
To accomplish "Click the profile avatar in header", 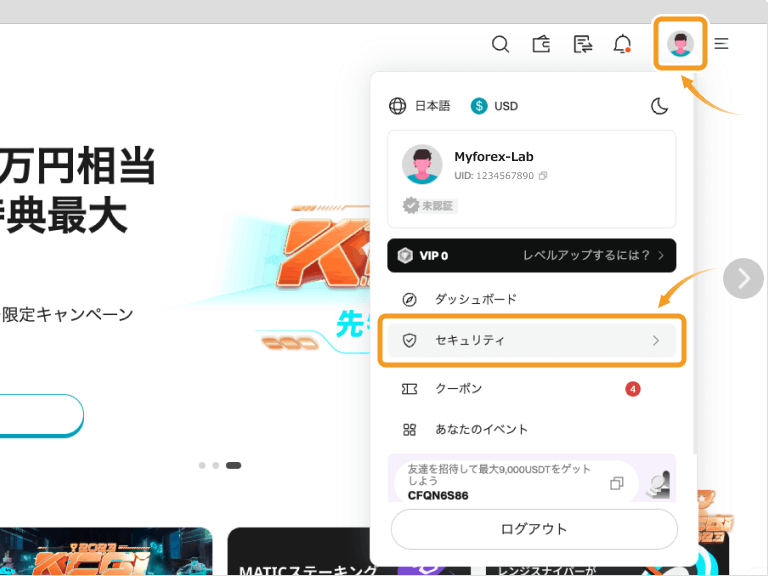I will [681, 44].
